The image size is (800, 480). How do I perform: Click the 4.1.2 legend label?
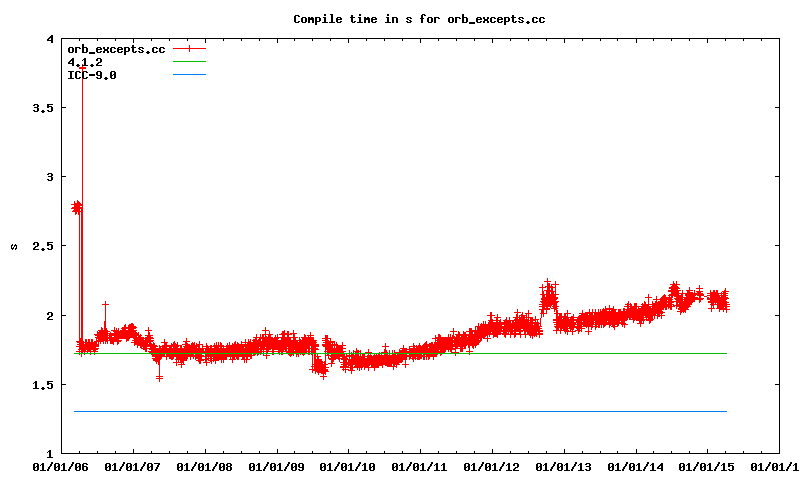(x=85, y=61)
